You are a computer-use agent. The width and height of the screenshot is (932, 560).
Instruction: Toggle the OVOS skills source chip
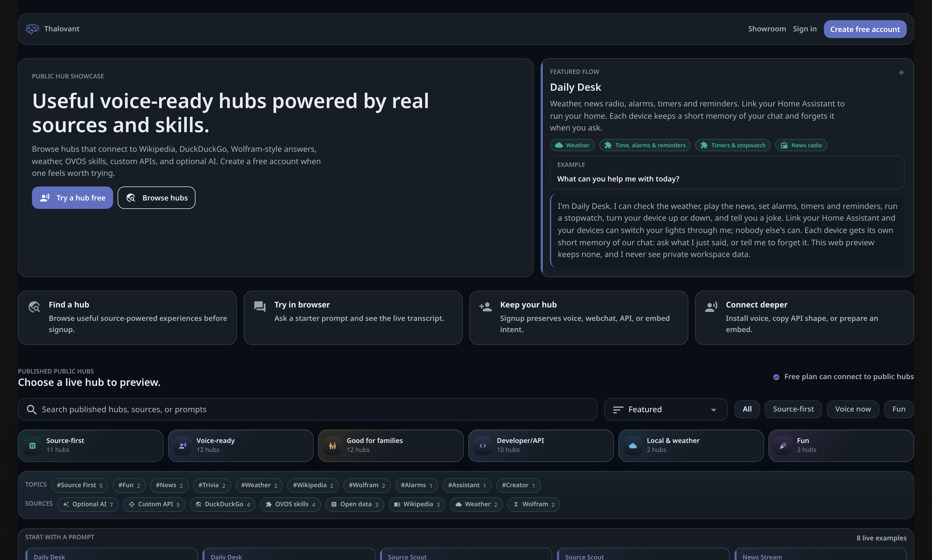pyautogui.click(x=290, y=505)
